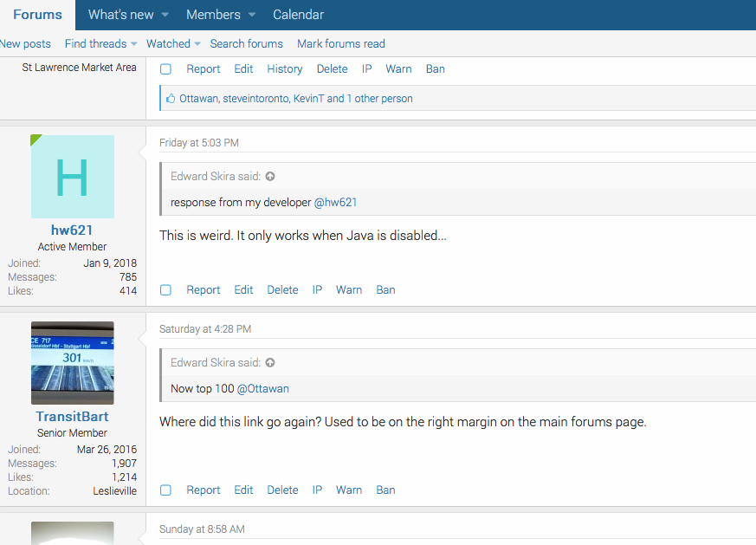This screenshot has height=545, width=756.
Task: Expand the Members dropdown arrow
Action: pyautogui.click(x=252, y=15)
